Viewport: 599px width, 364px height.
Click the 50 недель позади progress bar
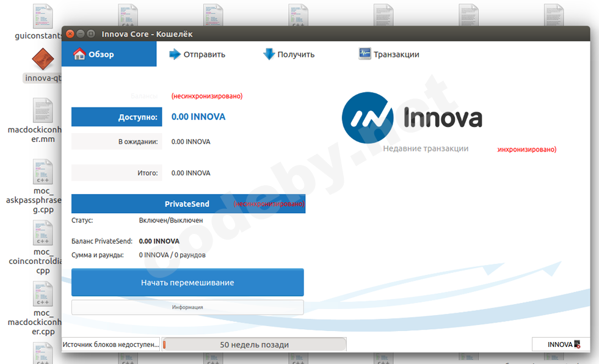point(254,344)
